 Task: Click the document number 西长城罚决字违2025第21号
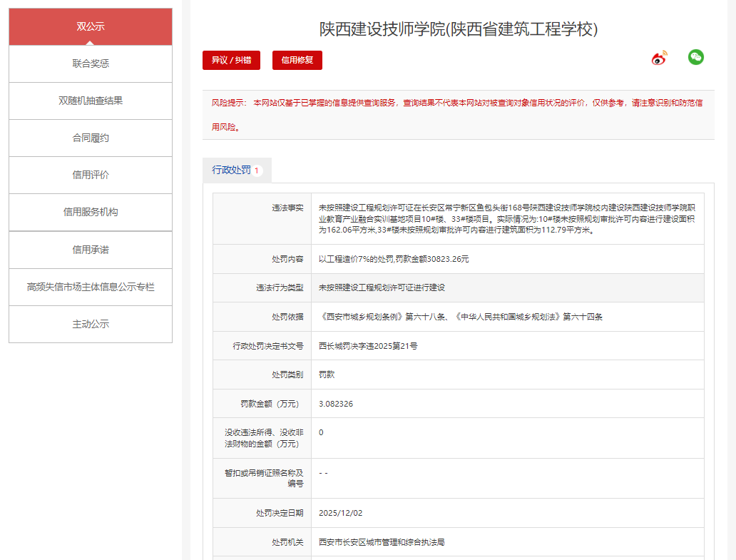coord(368,346)
